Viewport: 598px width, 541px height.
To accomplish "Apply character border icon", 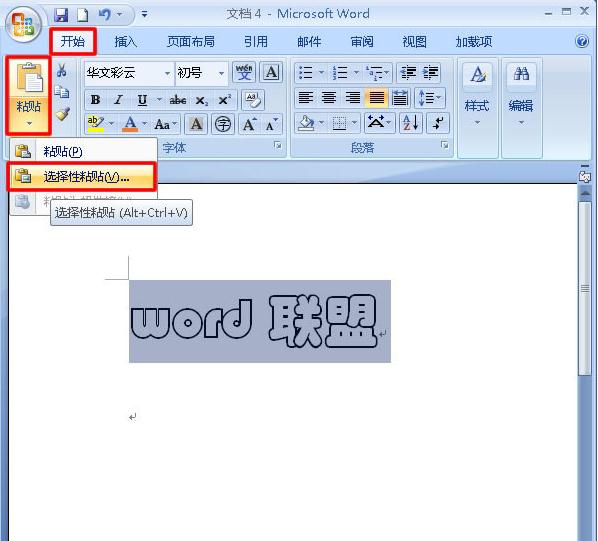I will point(272,72).
